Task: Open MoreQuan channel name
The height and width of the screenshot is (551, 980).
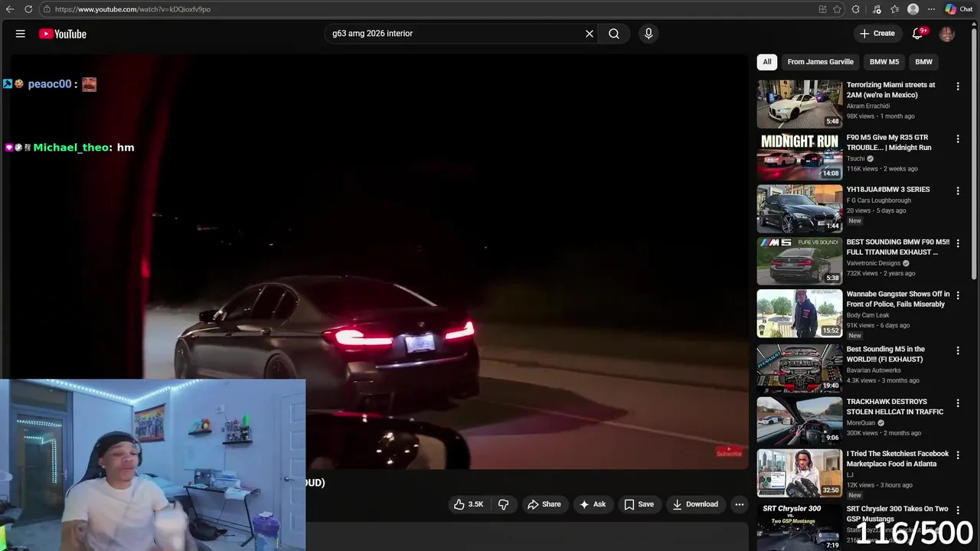Action: tap(862, 422)
